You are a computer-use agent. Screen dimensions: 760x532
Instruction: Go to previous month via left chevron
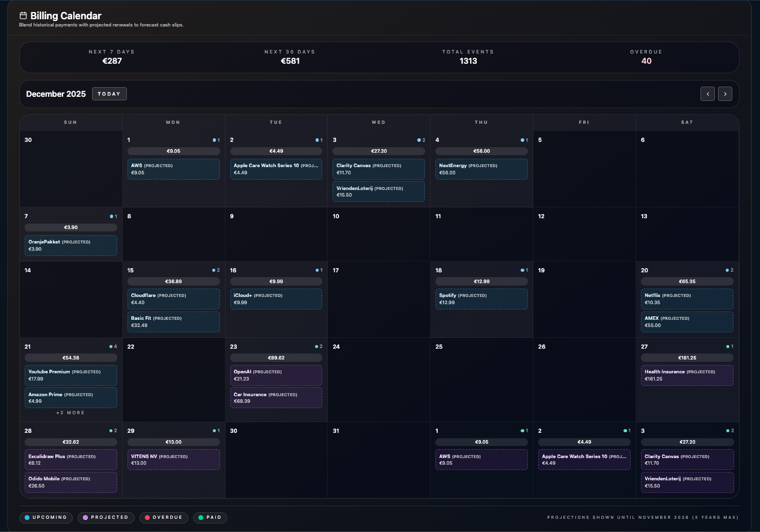point(708,94)
